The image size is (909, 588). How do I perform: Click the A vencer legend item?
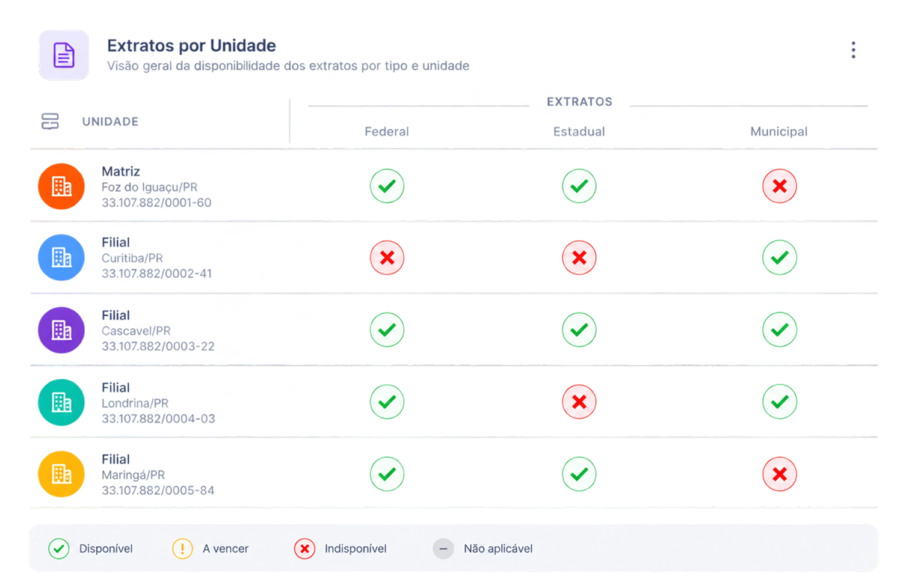pyautogui.click(x=211, y=549)
